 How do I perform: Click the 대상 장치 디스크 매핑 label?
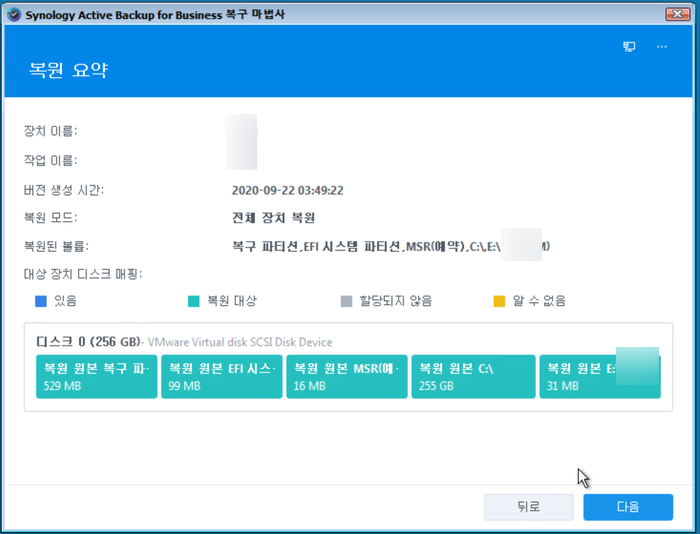(83, 274)
